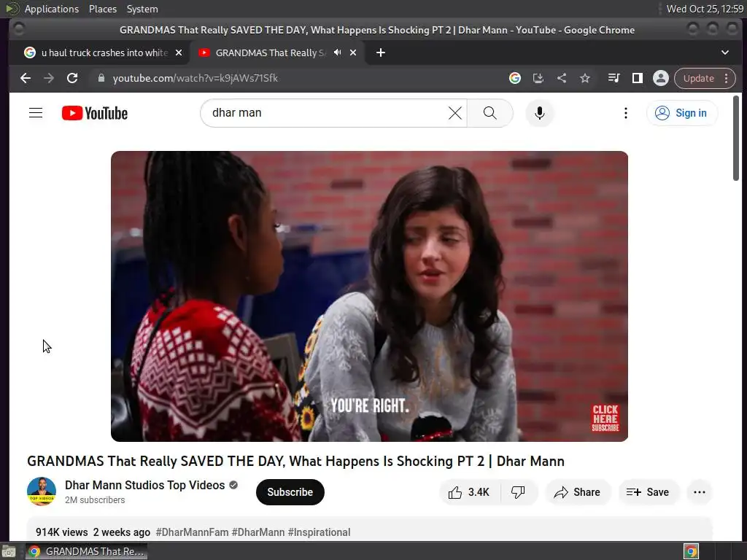
Task: Click the GRANDMAS taskbar window button
Action: [x=87, y=551]
